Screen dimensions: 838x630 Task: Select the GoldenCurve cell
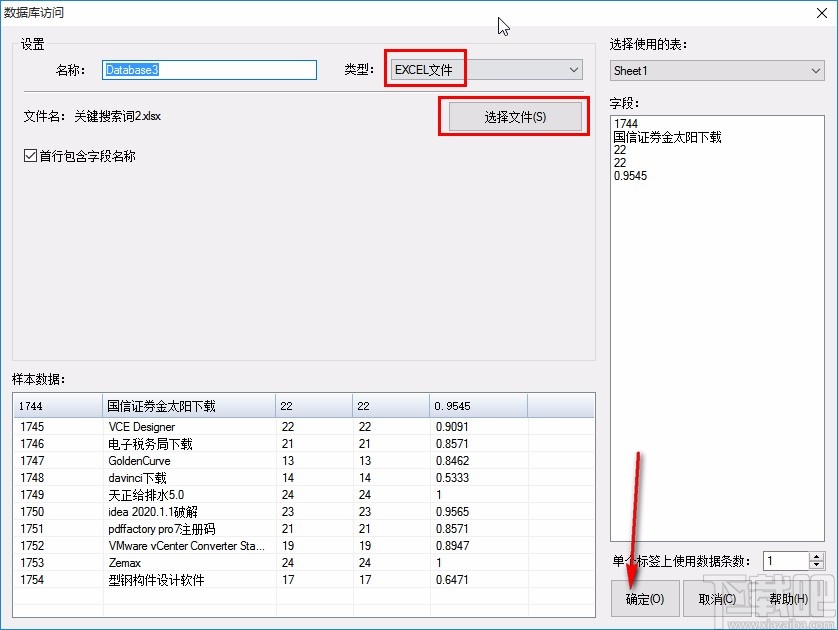tap(190, 461)
